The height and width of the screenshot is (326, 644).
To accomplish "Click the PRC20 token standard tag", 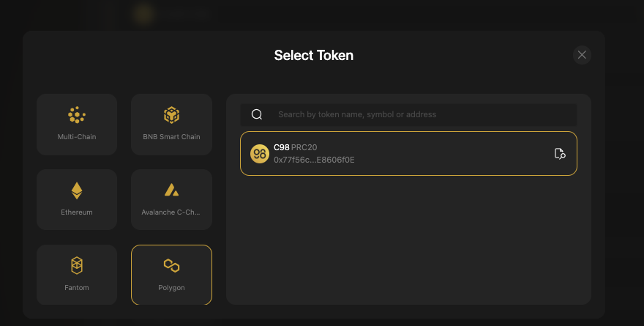I will 304,148.
